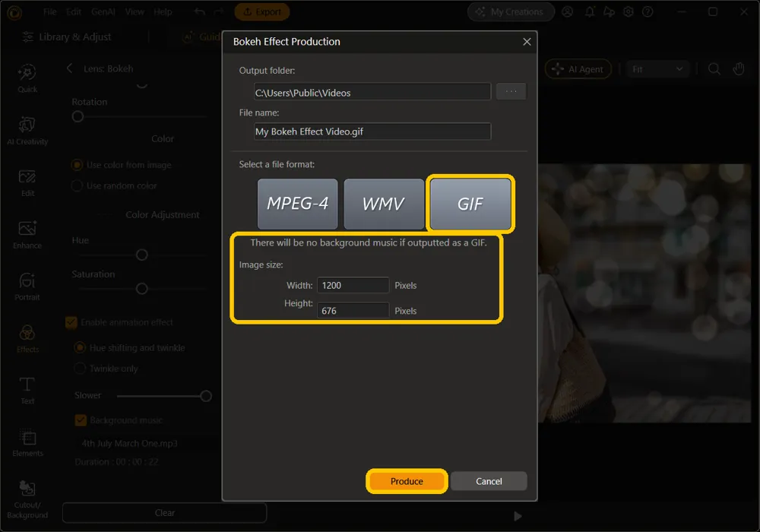Close the Bokeh Effect Production dialog

[527, 42]
